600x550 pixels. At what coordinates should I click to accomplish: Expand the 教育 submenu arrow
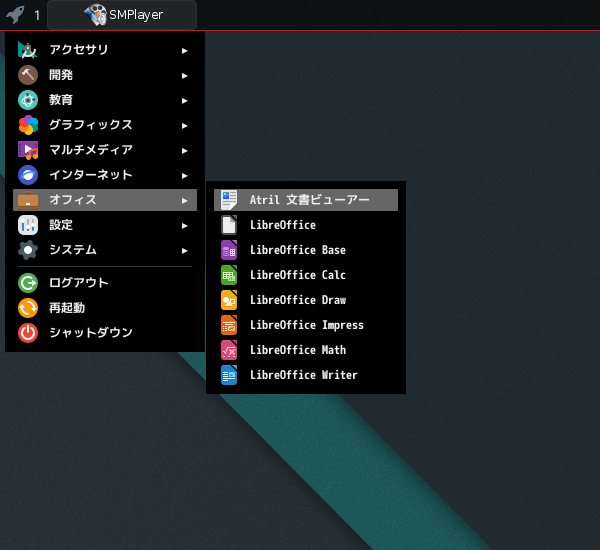(x=184, y=101)
